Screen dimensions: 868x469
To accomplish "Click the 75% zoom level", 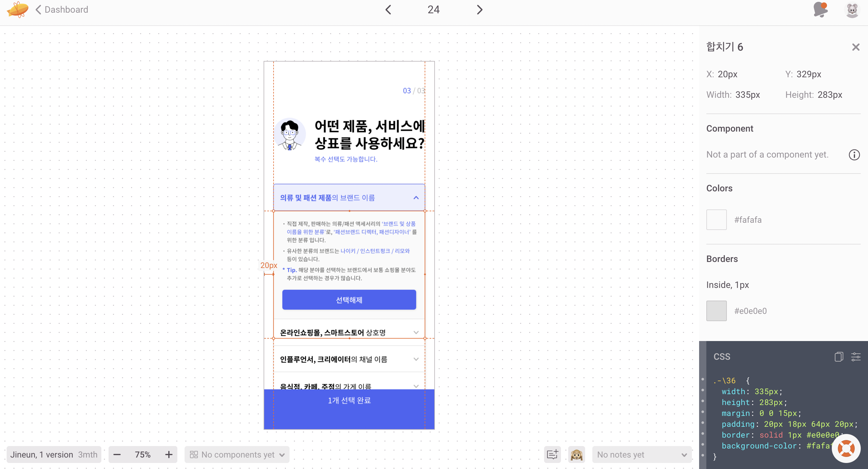I will pyautogui.click(x=143, y=455).
